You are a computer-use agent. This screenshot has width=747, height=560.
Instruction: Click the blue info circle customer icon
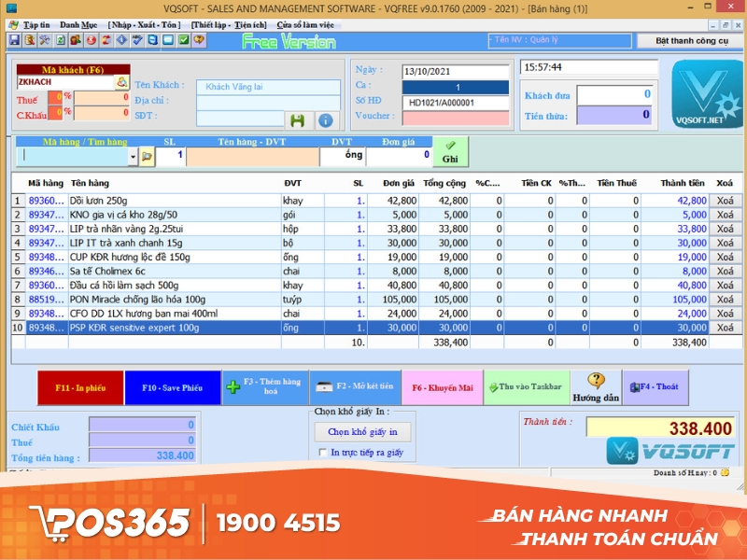(326, 120)
